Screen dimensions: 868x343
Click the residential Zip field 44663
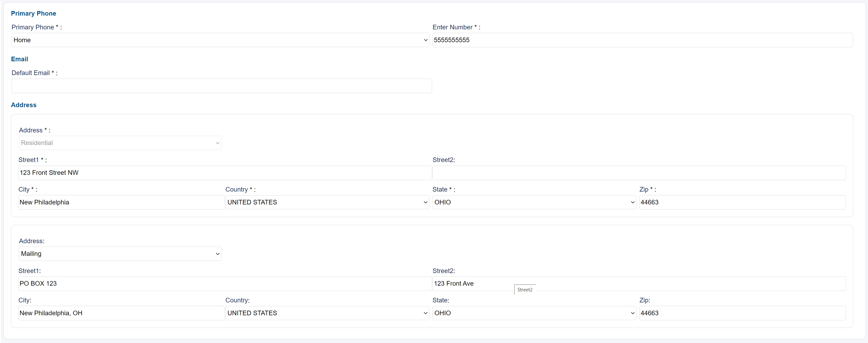coord(742,202)
